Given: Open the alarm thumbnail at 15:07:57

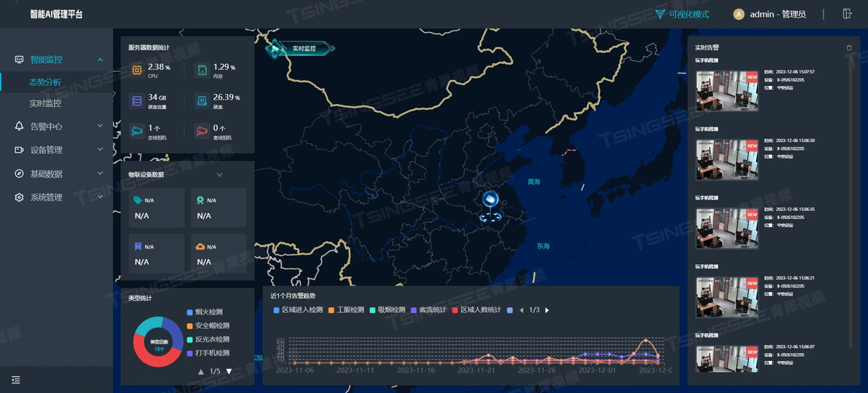Looking at the screenshot, I should pos(727,91).
